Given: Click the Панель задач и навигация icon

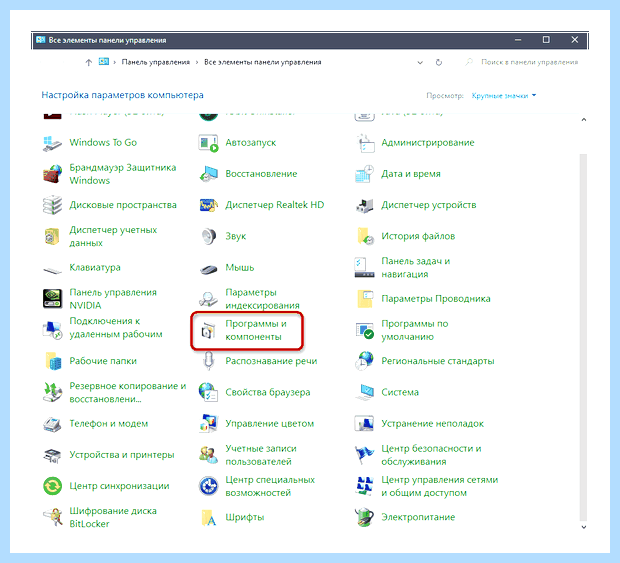Looking at the screenshot, I should coord(365,267).
